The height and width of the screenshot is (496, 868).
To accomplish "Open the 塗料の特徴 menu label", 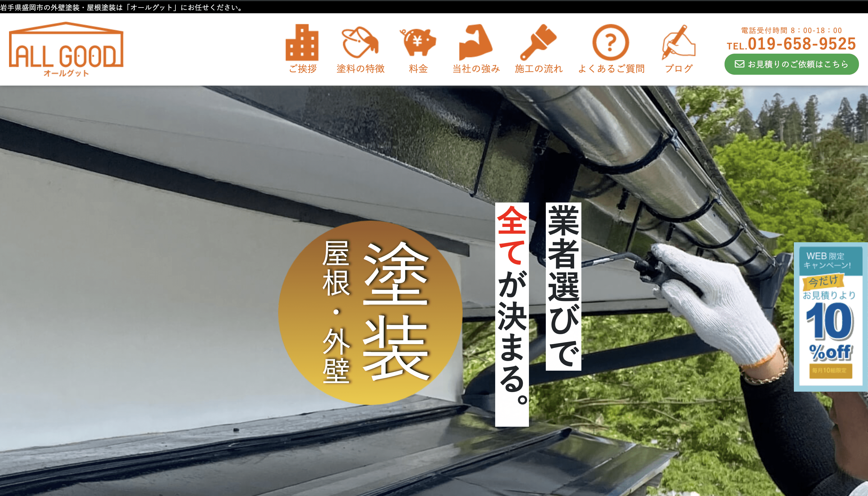I will [360, 69].
